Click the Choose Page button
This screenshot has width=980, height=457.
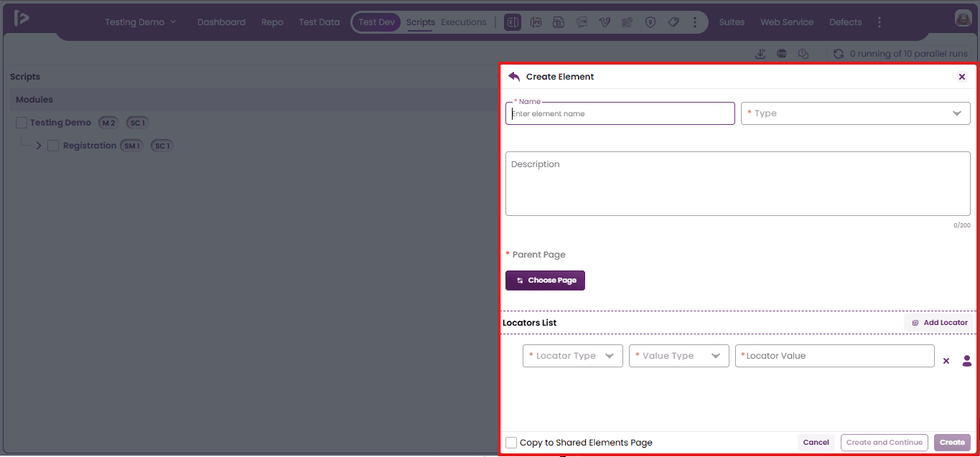coord(546,281)
